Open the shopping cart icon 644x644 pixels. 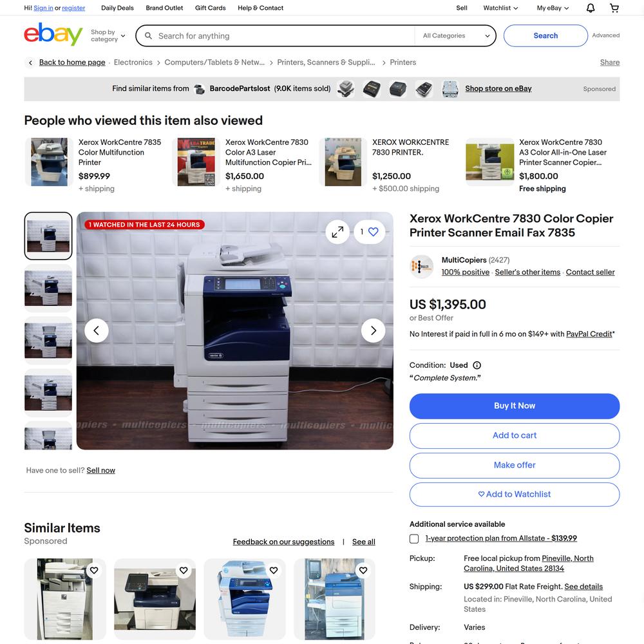[x=614, y=8]
